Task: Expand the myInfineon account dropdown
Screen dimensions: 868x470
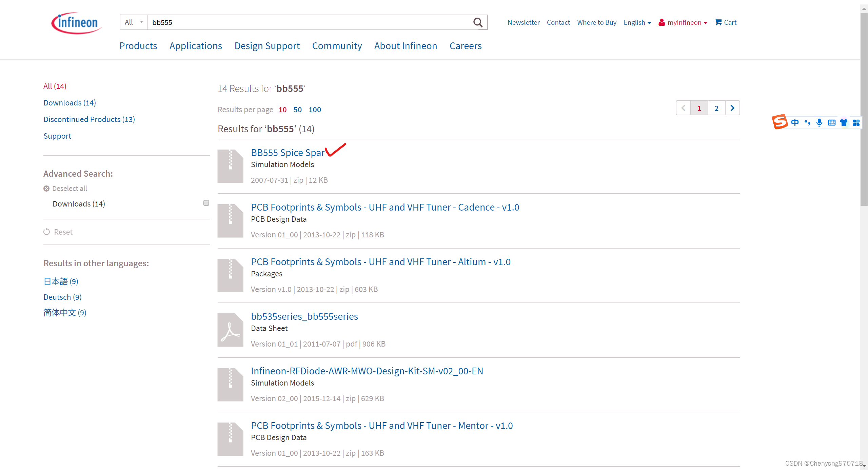Action: click(x=683, y=22)
